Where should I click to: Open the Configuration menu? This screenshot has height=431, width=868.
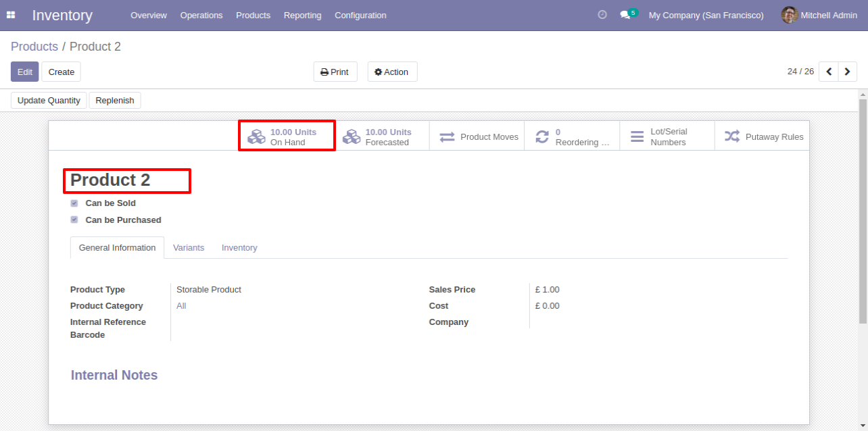(x=360, y=15)
